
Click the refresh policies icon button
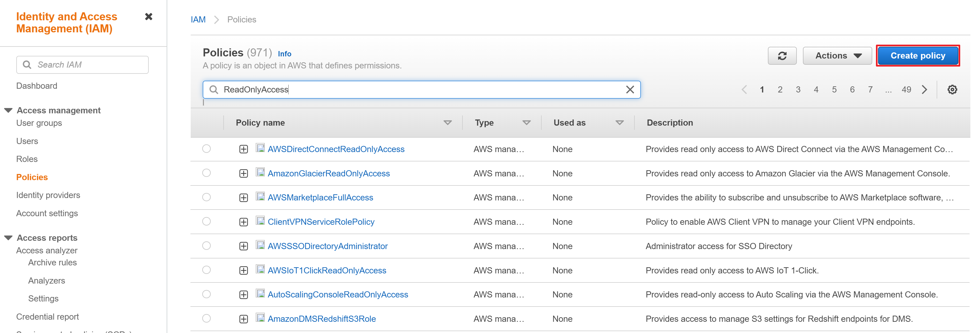(782, 56)
